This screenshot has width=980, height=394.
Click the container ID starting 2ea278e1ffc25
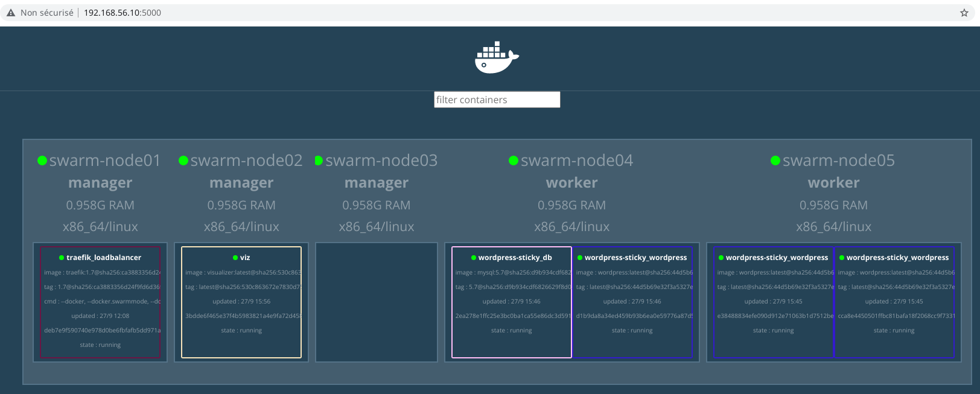[x=514, y=316]
